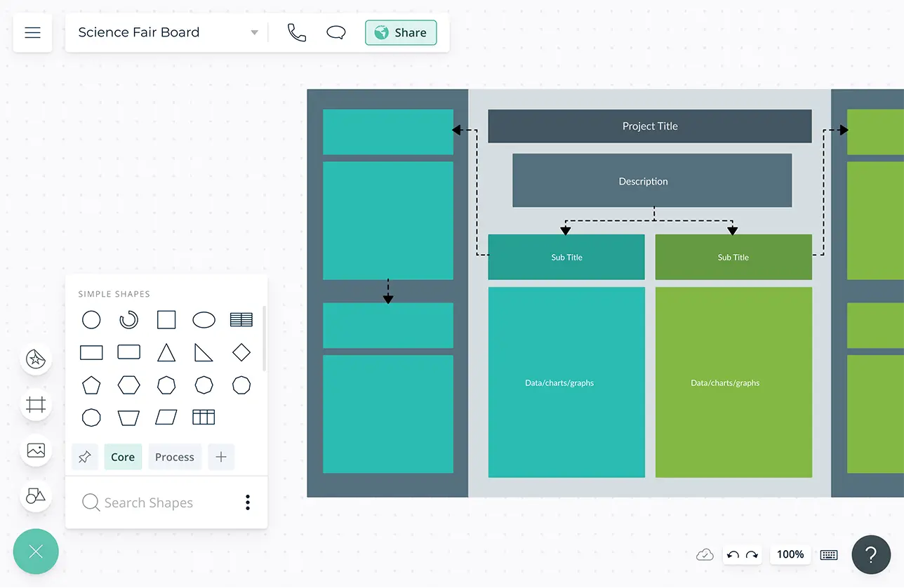Choose the diamond shape

tap(241, 352)
